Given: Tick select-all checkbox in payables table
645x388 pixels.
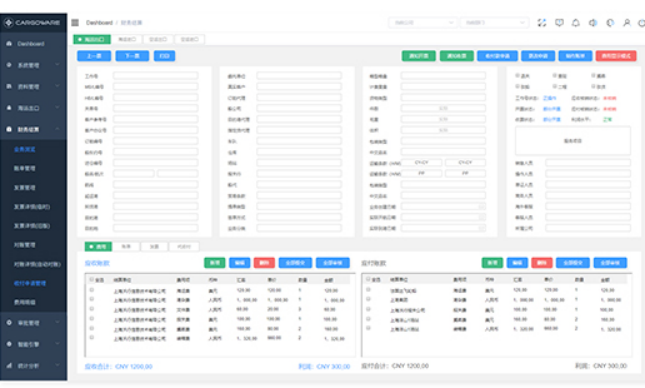Looking at the screenshot, I should point(368,279).
